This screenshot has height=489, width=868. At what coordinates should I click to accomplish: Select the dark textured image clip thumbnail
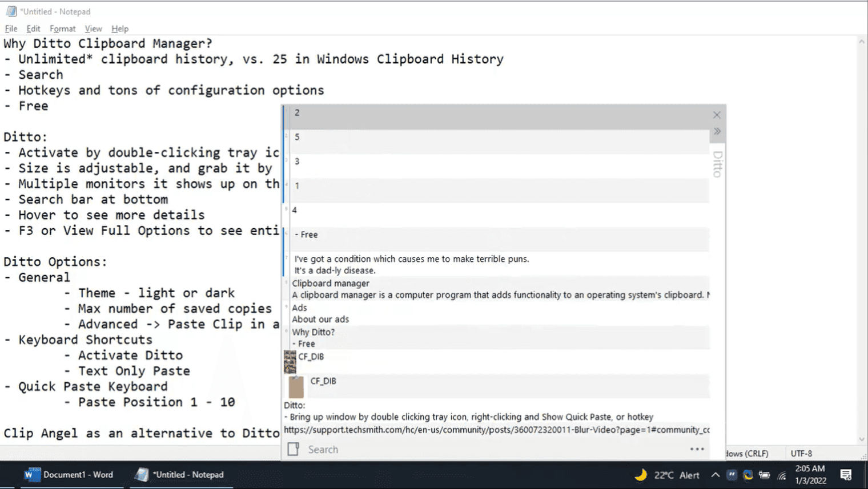pyautogui.click(x=290, y=362)
